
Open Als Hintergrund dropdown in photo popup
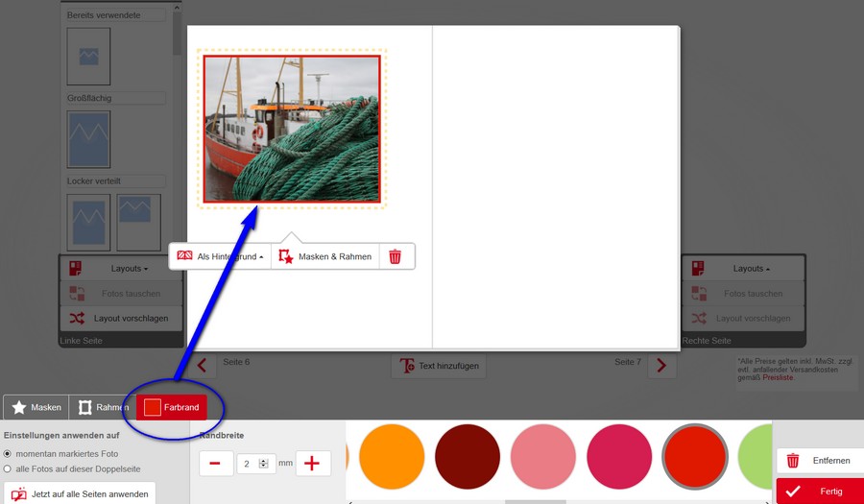click(x=220, y=256)
